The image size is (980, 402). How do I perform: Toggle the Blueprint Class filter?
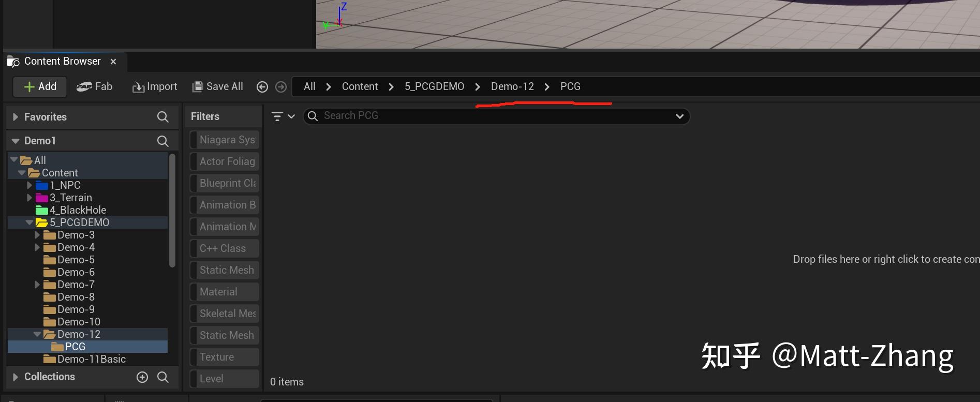point(225,183)
